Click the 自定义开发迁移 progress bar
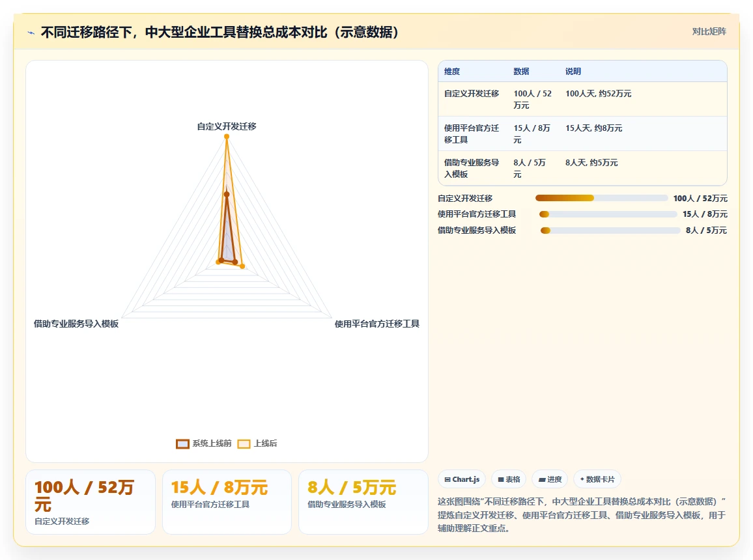Image resolution: width=753 pixels, height=560 pixels. click(x=601, y=198)
